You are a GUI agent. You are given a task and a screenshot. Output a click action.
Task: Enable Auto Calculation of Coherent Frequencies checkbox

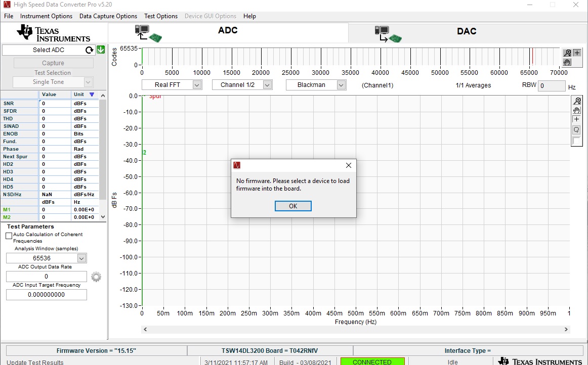pyautogui.click(x=9, y=236)
